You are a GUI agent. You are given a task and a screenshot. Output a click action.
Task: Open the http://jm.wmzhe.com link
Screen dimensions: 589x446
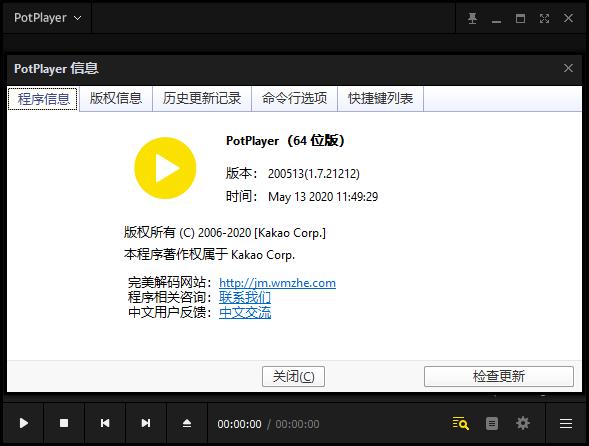click(277, 283)
